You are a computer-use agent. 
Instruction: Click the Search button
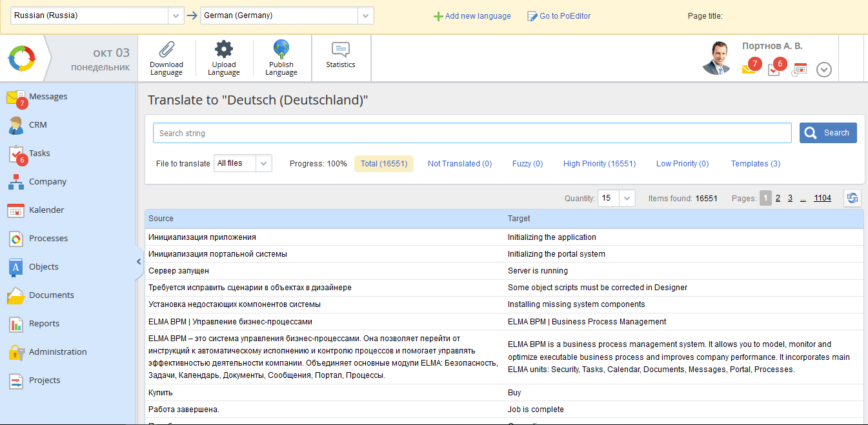[827, 133]
